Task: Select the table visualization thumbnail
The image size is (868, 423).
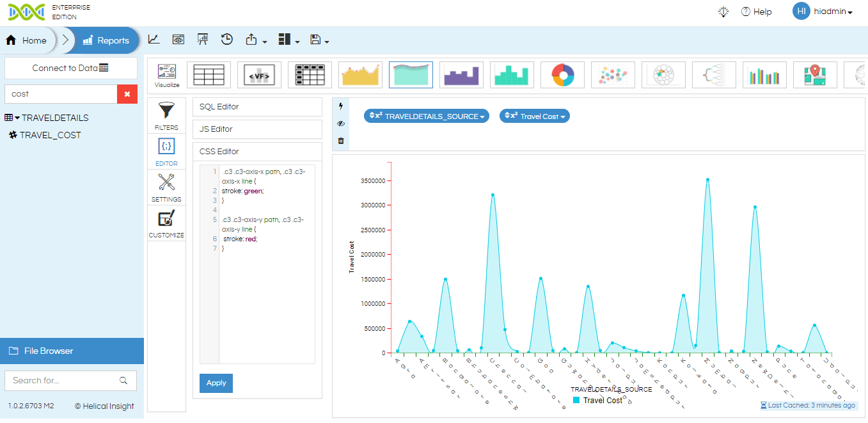Action: (209, 75)
